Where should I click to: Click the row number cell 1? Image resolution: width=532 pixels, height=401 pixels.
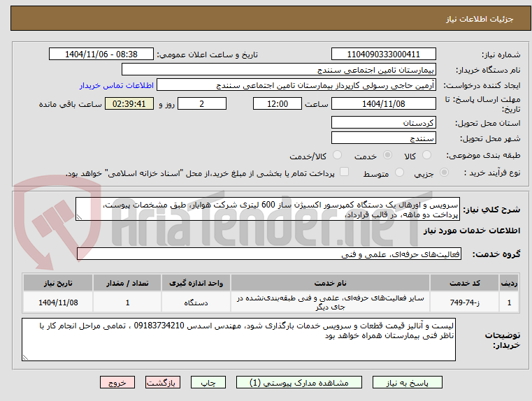click(x=509, y=302)
